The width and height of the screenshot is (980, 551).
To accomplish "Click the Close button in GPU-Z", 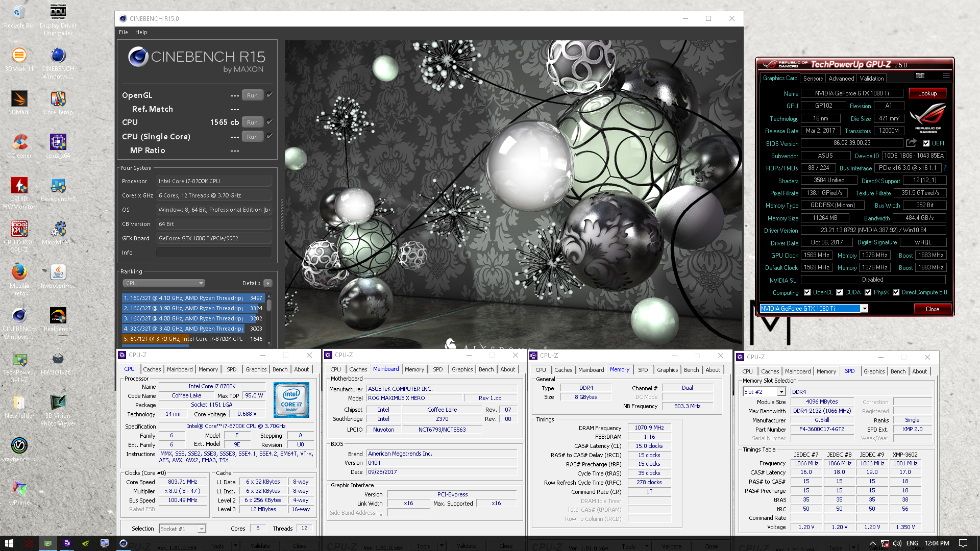I will (932, 309).
